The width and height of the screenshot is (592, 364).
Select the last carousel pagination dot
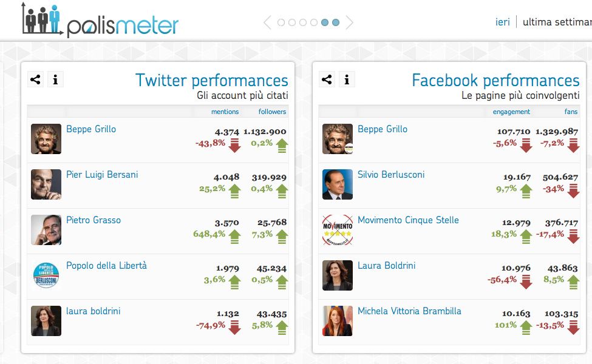coord(336,22)
